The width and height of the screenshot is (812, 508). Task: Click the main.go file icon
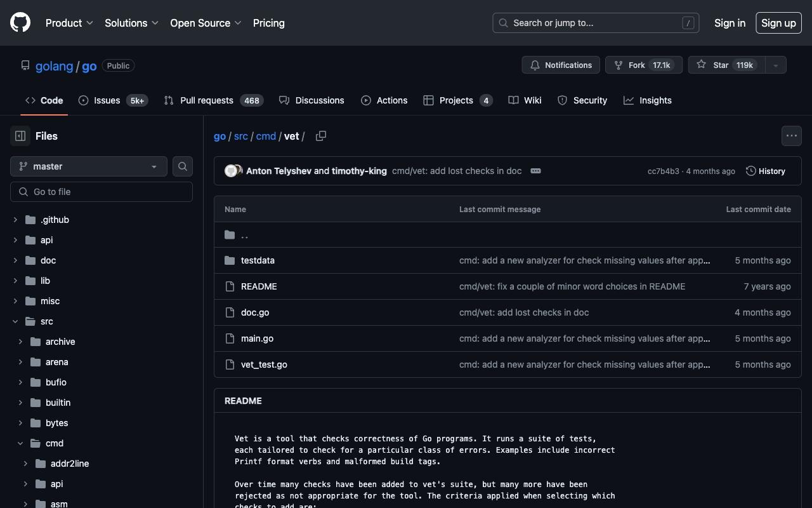tap(230, 338)
